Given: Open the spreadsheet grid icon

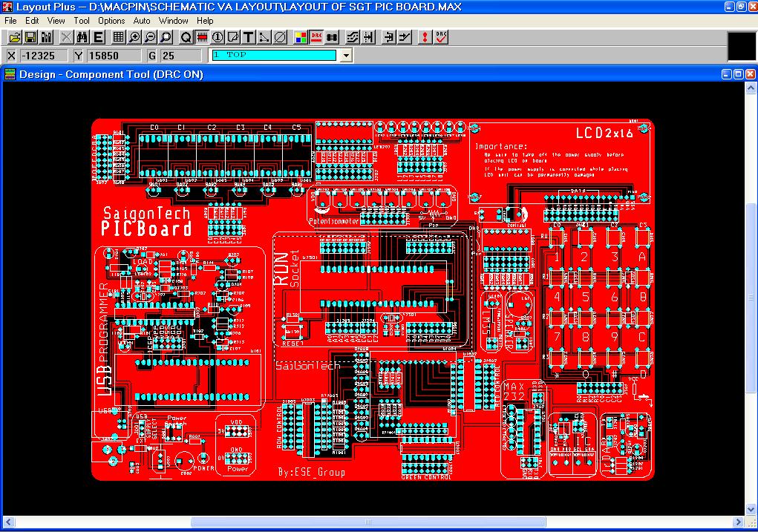Looking at the screenshot, I should tap(119, 37).
